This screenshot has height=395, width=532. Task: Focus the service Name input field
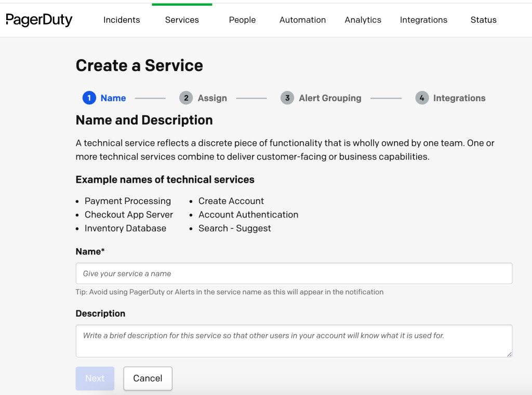pyautogui.click(x=294, y=274)
